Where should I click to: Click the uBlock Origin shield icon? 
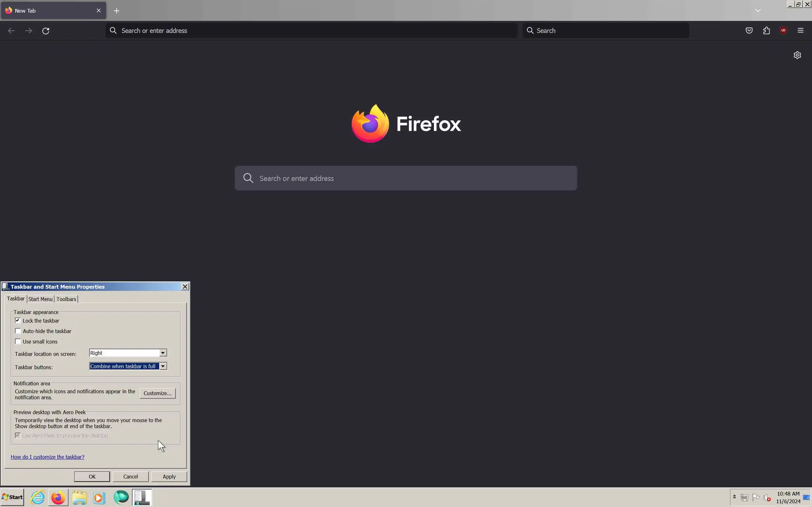coord(783,30)
